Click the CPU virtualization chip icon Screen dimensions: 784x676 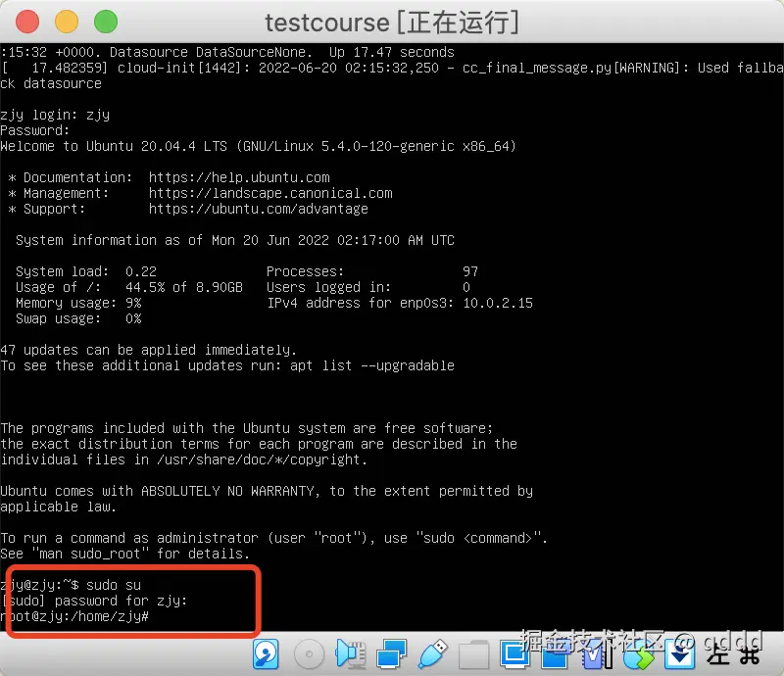click(597, 654)
